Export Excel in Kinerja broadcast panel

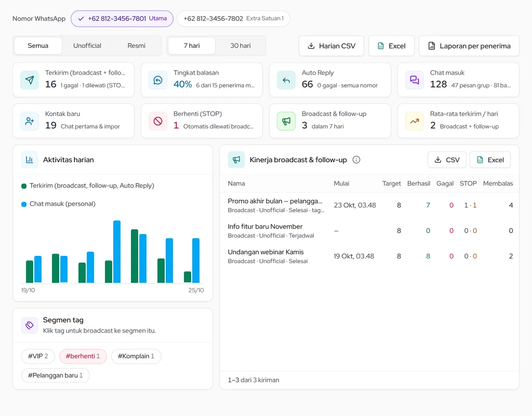(490, 160)
